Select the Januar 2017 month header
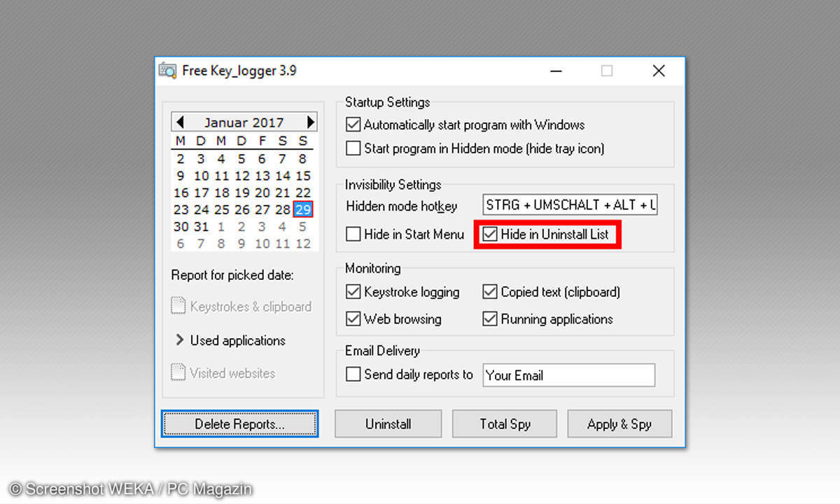This screenshot has height=504, width=840. click(x=244, y=122)
